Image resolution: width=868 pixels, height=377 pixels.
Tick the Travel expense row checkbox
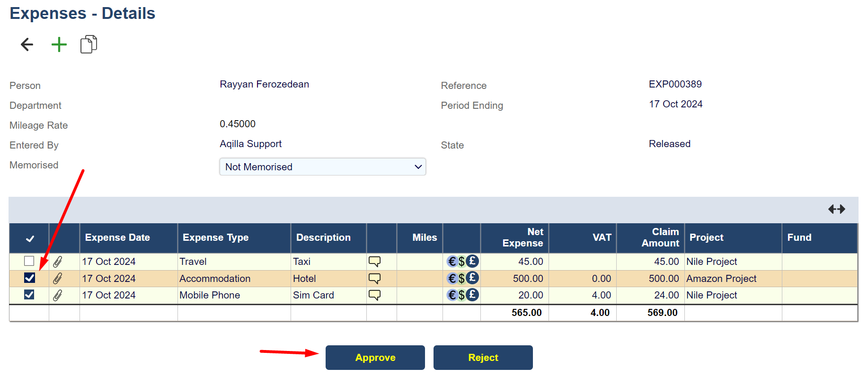(29, 261)
